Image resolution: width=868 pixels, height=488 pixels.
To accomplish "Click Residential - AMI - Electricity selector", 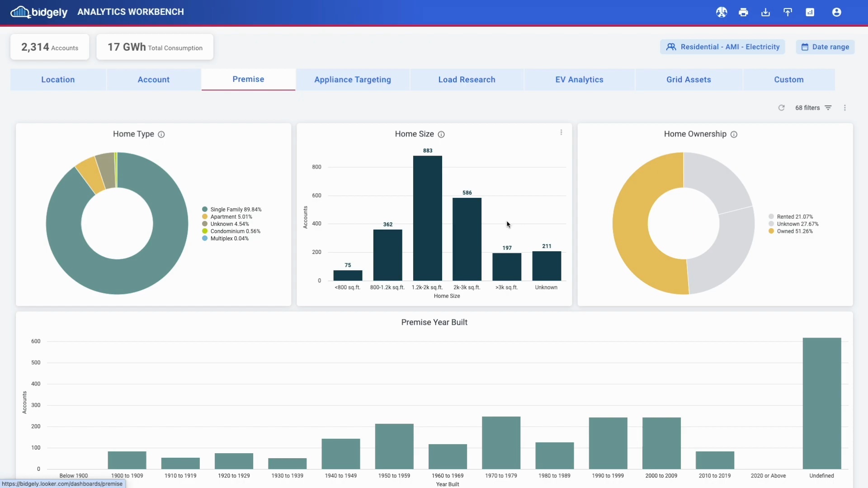I will (x=722, y=47).
